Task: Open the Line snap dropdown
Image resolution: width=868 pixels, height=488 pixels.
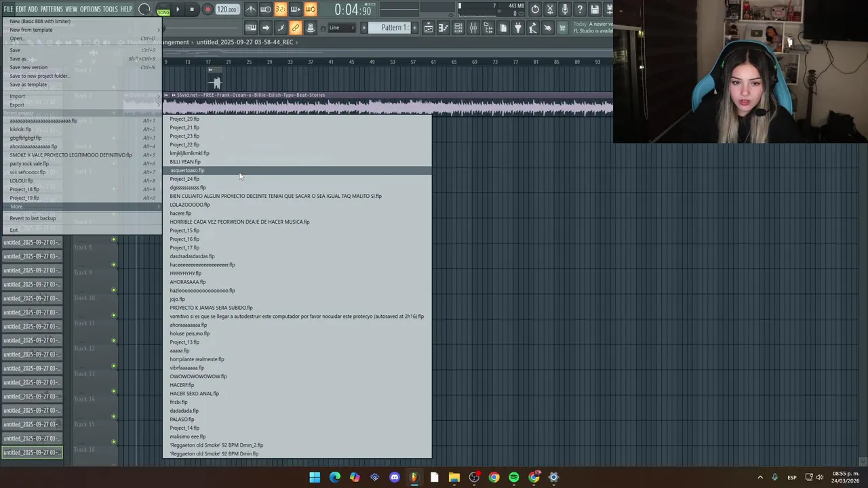Action: click(342, 28)
